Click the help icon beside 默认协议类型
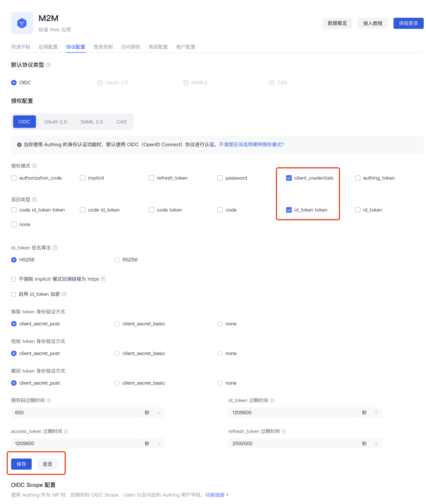This screenshot has height=504, width=426. [48, 65]
